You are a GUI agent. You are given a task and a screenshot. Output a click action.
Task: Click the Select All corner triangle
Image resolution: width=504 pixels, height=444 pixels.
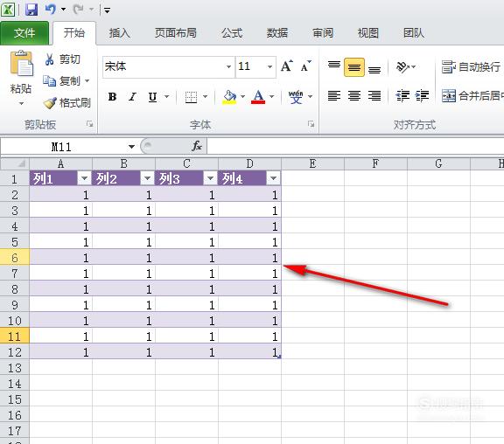tap(21, 164)
